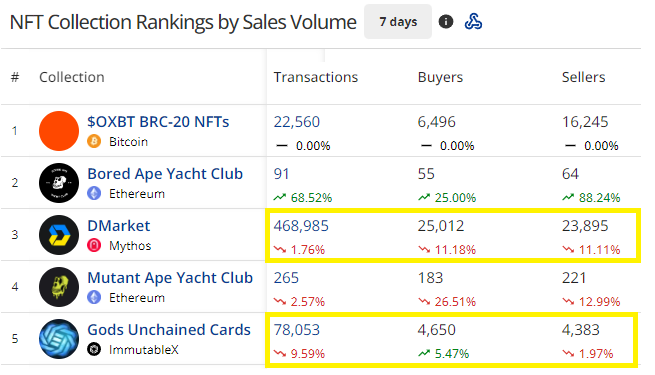This screenshot has width=655, height=375.
Task: Open the webhook icon next to info
Action: point(473,21)
